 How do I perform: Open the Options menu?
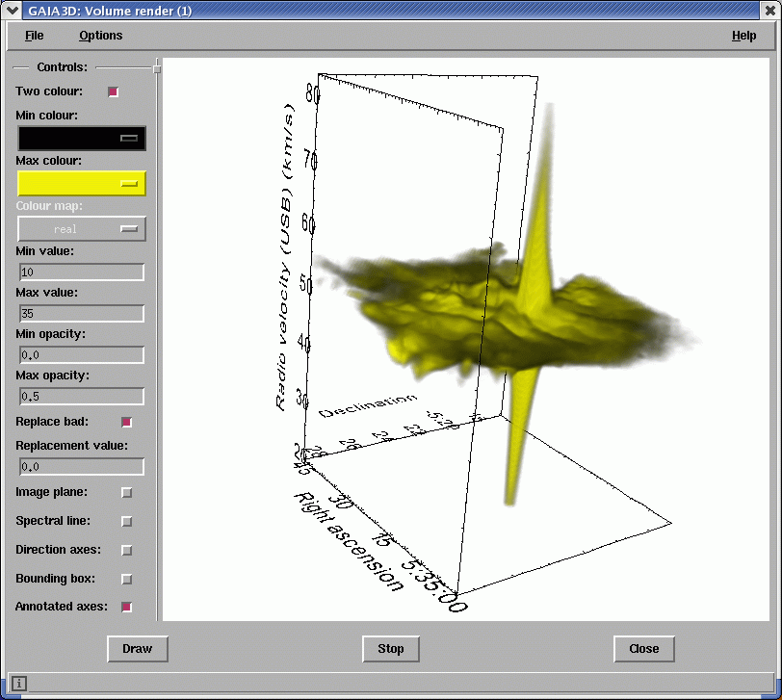point(100,36)
